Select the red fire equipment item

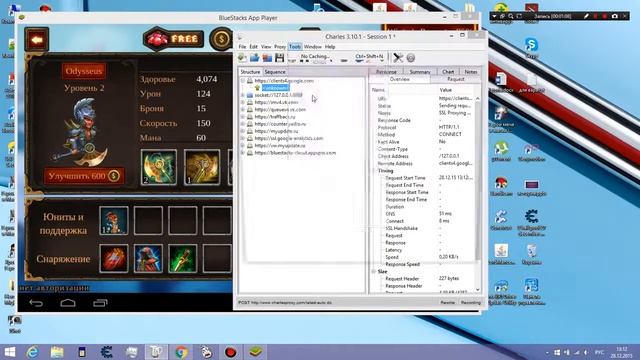pyautogui.click(x=113, y=258)
